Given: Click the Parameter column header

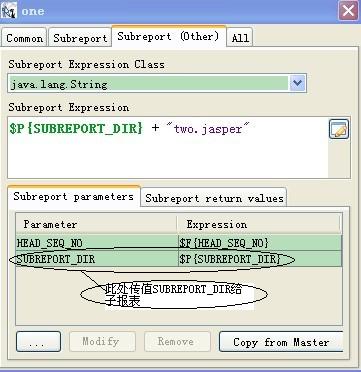Looking at the screenshot, I should [x=96, y=224].
